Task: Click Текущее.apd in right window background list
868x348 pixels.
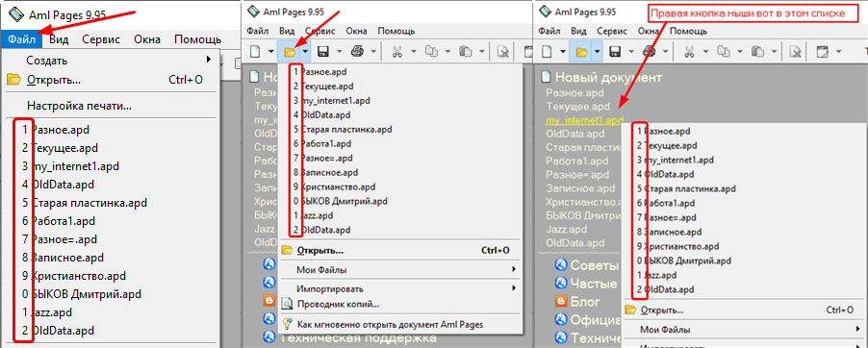Action: 577,106
